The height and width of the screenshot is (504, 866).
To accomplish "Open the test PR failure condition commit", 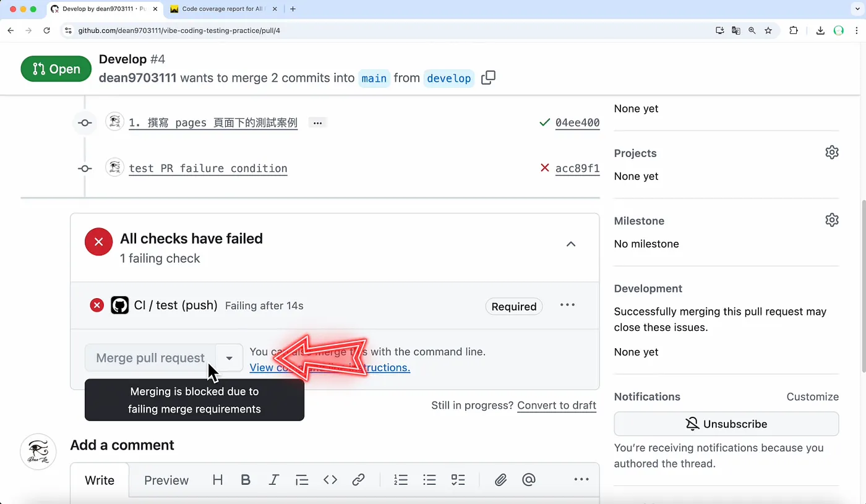I will point(208,168).
